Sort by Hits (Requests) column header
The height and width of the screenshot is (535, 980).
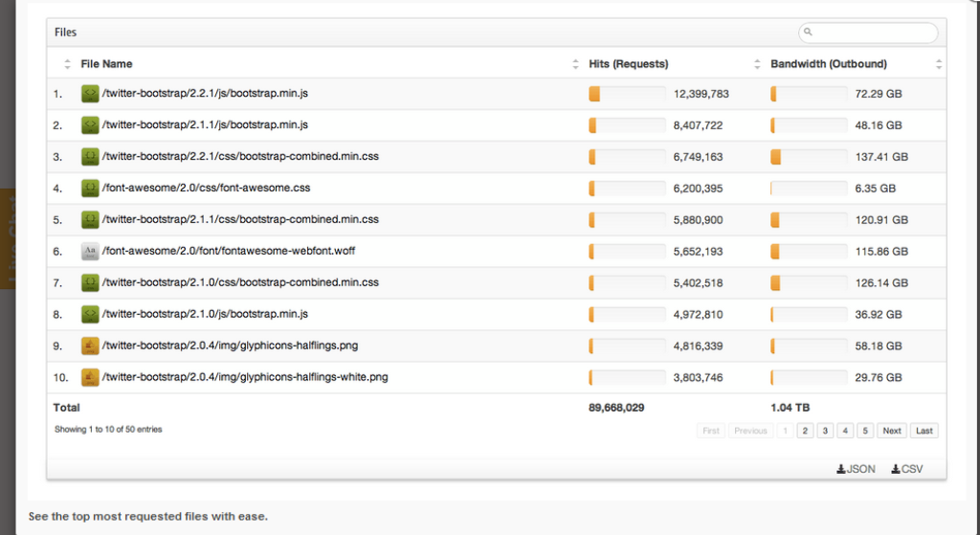click(628, 64)
